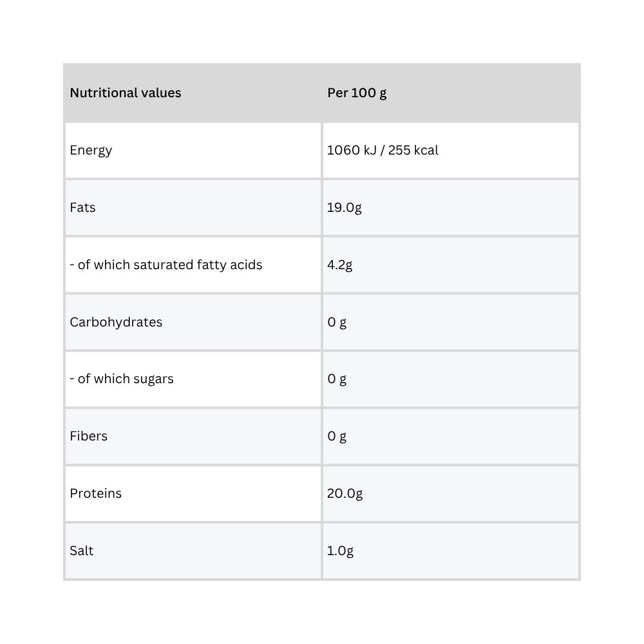Image resolution: width=644 pixels, height=644 pixels.
Task: Click the Salt row label
Action: pos(81,551)
